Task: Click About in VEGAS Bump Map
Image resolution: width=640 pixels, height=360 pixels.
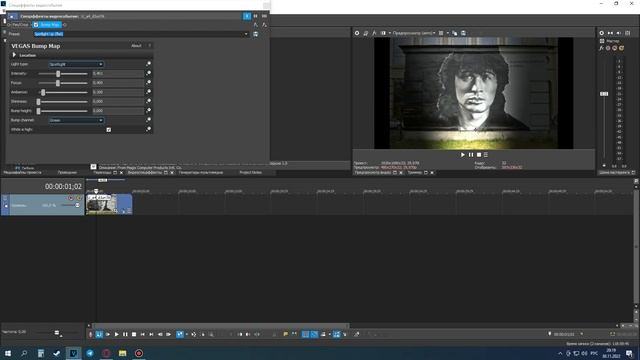Action: [x=136, y=46]
